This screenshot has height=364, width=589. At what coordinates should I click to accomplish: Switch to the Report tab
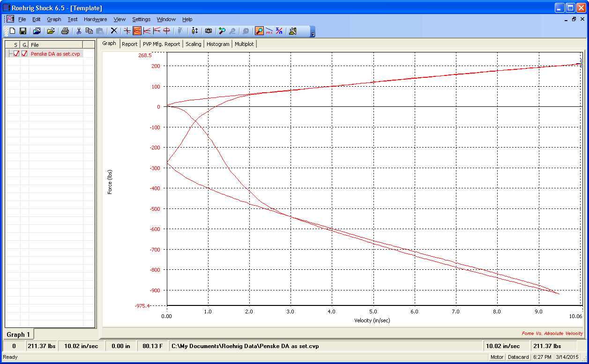[x=129, y=44]
